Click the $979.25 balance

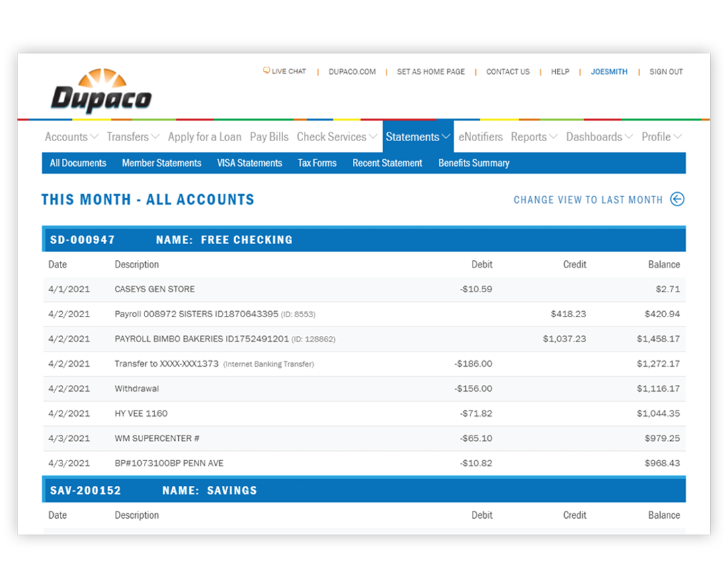click(x=662, y=438)
